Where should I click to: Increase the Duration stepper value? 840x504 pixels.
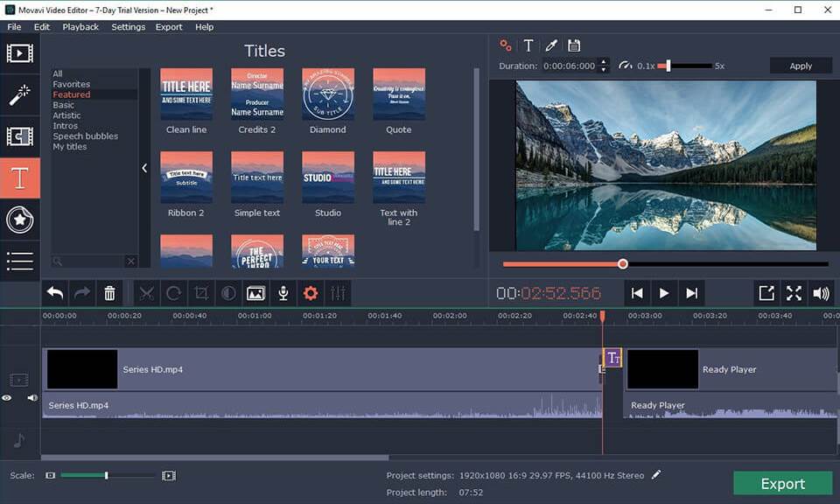pyautogui.click(x=603, y=62)
